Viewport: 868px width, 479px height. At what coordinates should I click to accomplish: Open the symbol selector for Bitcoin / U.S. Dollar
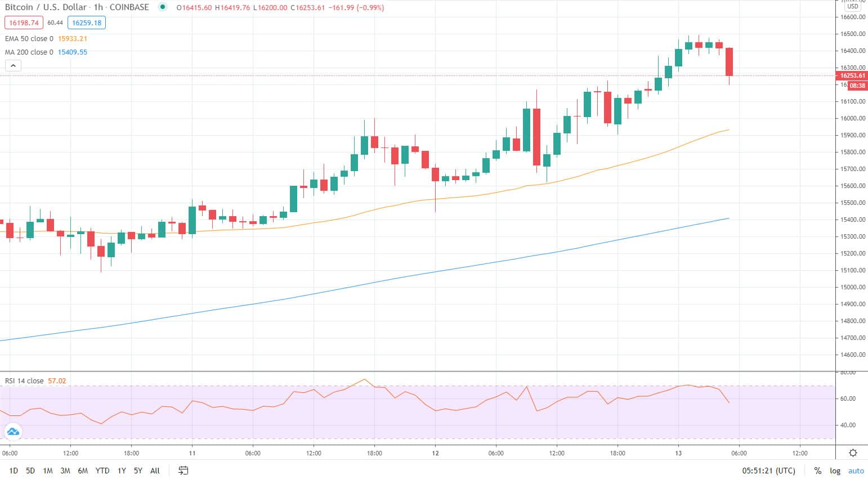(x=45, y=7)
